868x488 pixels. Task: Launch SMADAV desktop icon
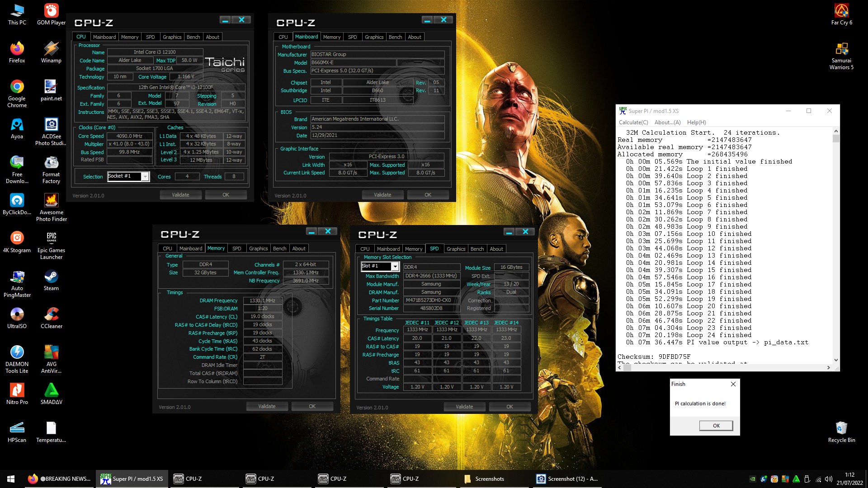pyautogui.click(x=51, y=394)
